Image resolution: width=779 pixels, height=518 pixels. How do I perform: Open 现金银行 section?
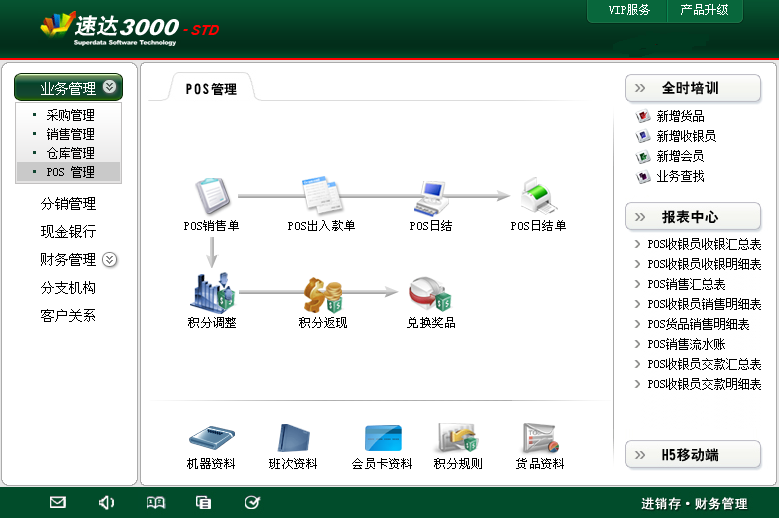[x=69, y=231]
